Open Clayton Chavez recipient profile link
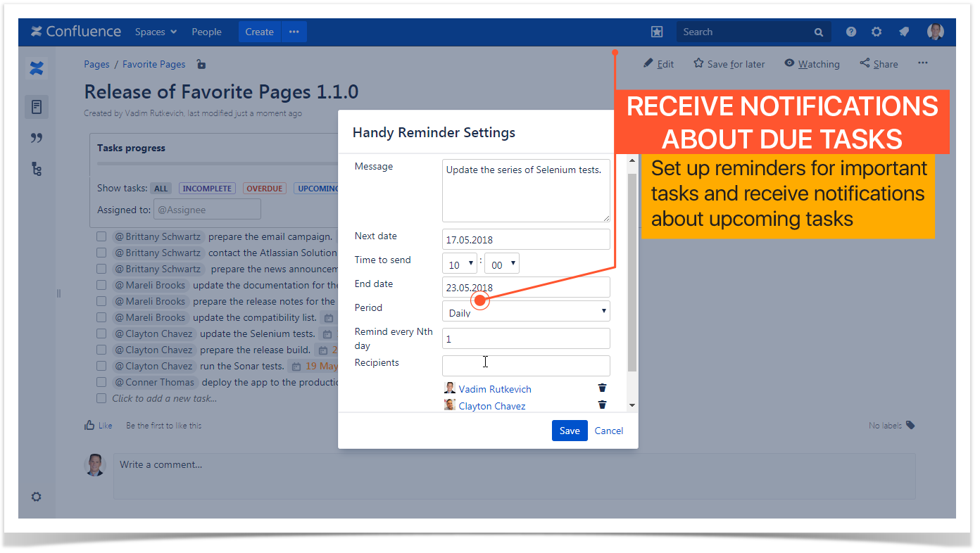This screenshot has width=980, height=553. click(492, 406)
